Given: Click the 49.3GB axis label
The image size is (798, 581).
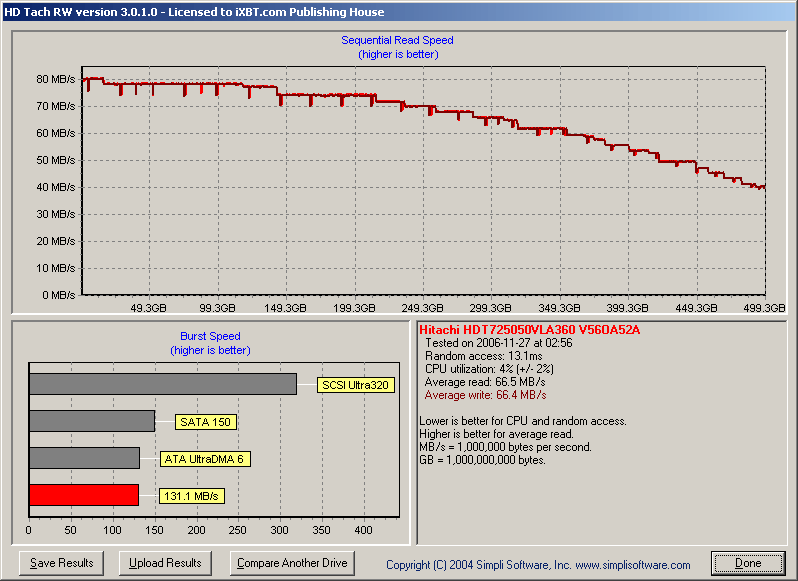Looking at the screenshot, I should [148, 308].
